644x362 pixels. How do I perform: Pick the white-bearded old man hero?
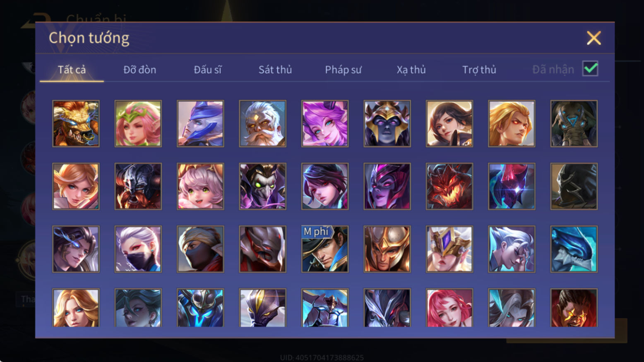click(262, 124)
